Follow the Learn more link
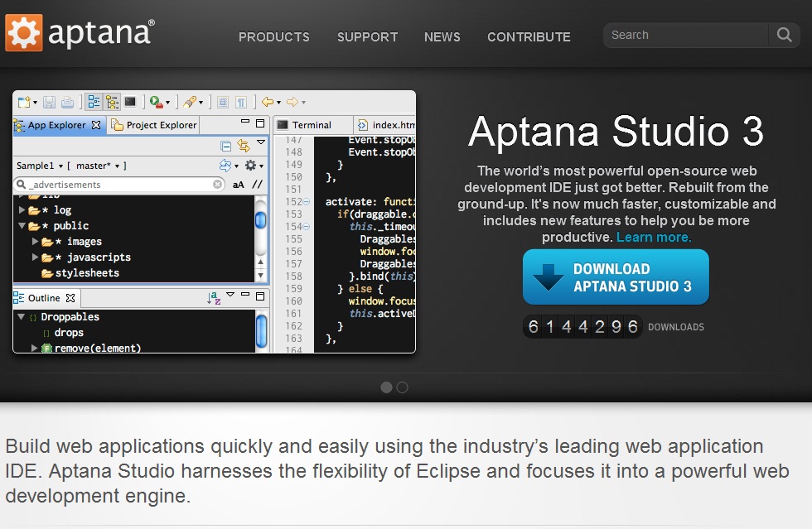The height and width of the screenshot is (529, 812). point(654,237)
